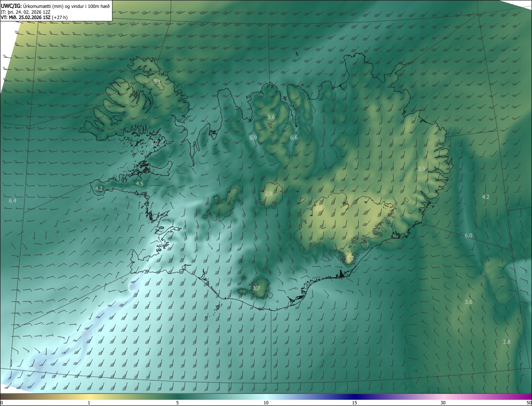
Task: Click the 3.6 value over the southeastern sea
Action: click(x=468, y=302)
